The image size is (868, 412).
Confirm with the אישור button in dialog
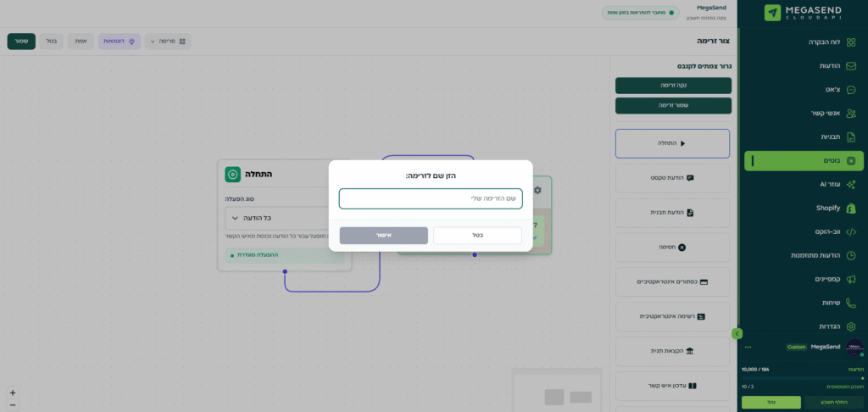click(383, 235)
